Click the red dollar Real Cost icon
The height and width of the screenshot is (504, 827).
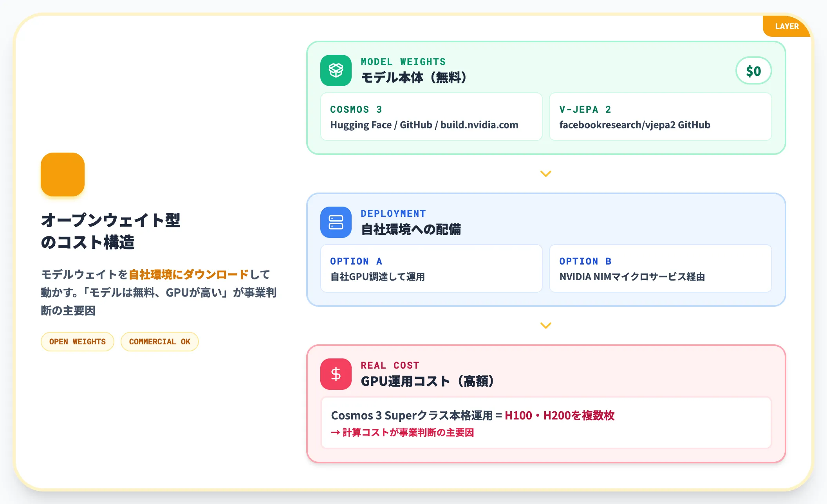pyautogui.click(x=336, y=374)
